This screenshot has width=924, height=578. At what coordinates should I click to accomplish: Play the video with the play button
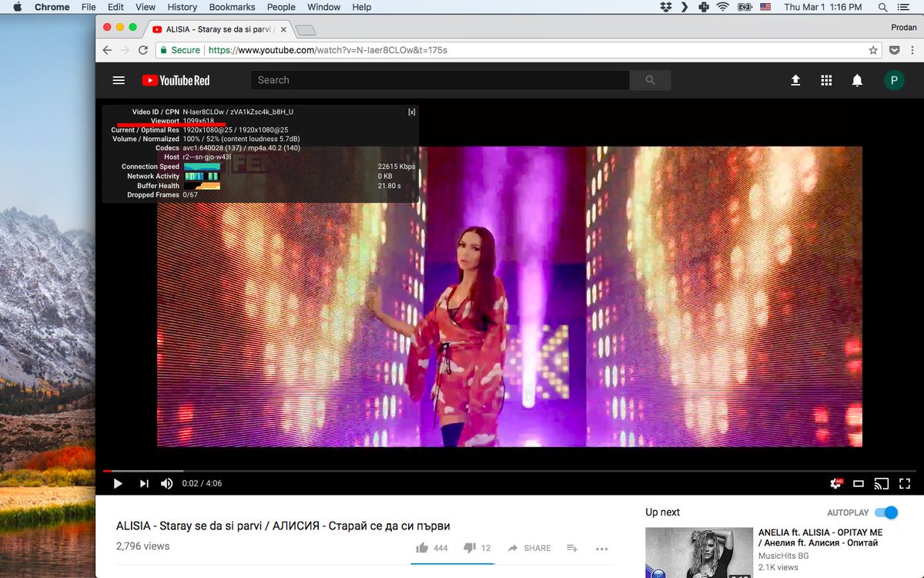[118, 483]
